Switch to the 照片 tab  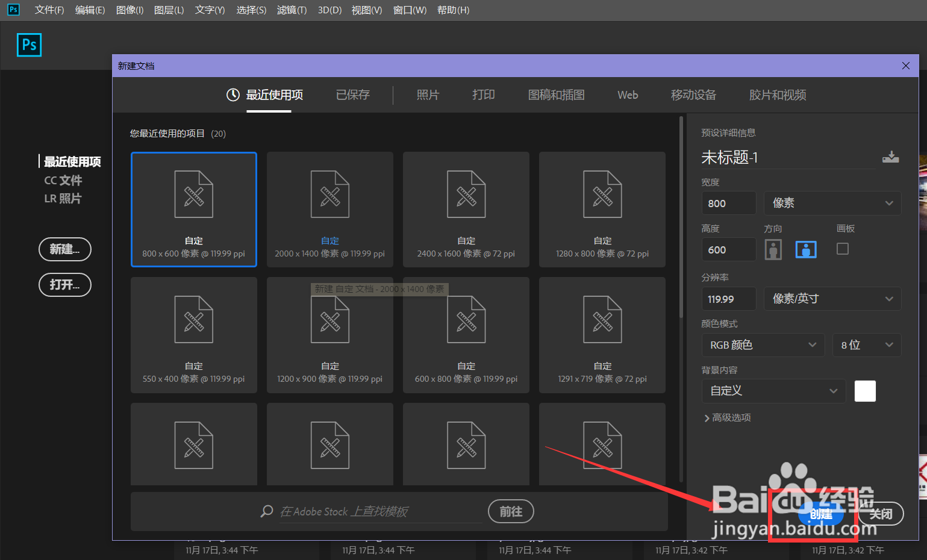coord(428,95)
